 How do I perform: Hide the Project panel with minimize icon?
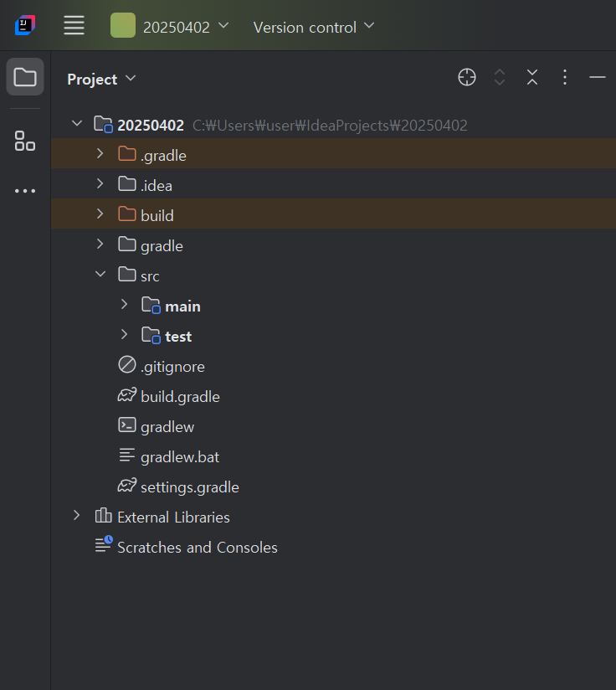pyautogui.click(x=597, y=78)
